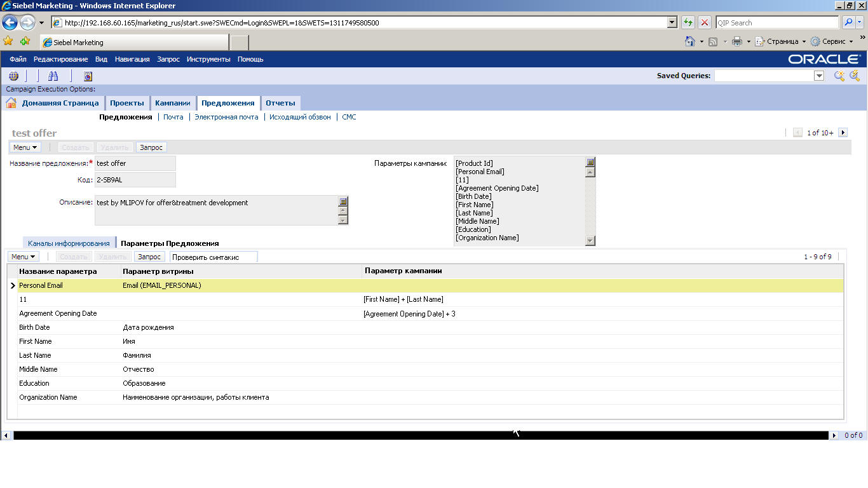This screenshot has width=868, height=488.
Task: Open the Исходящий обзвон link
Action: click(300, 117)
